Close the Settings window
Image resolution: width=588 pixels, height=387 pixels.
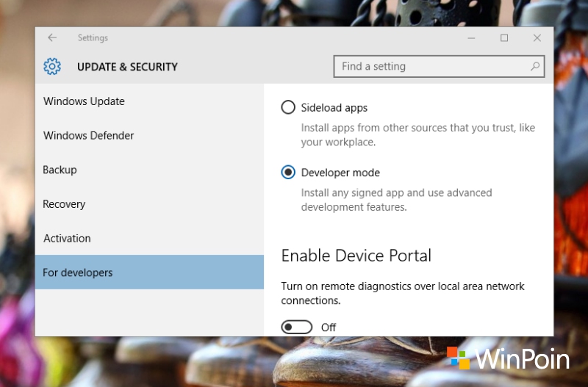coord(537,38)
